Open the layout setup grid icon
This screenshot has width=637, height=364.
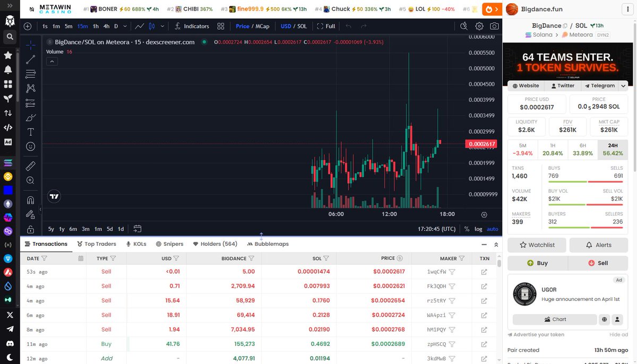click(x=220, y=26)
